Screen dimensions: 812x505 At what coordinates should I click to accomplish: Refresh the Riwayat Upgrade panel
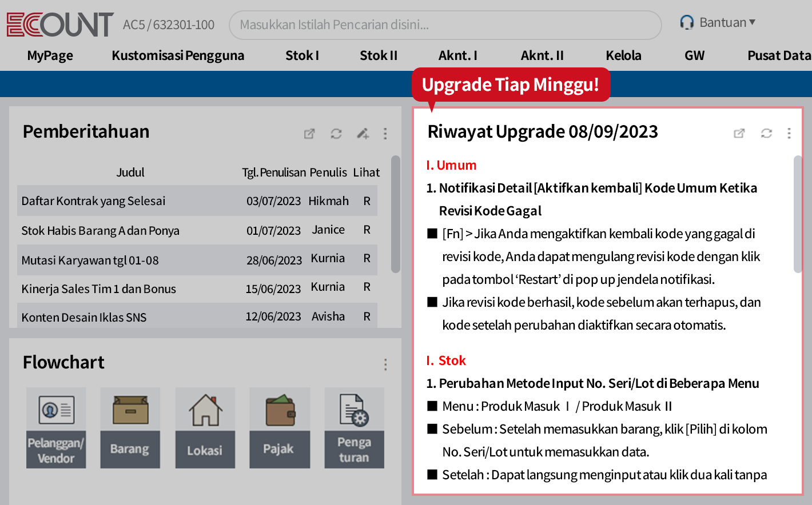coord(766,133)
